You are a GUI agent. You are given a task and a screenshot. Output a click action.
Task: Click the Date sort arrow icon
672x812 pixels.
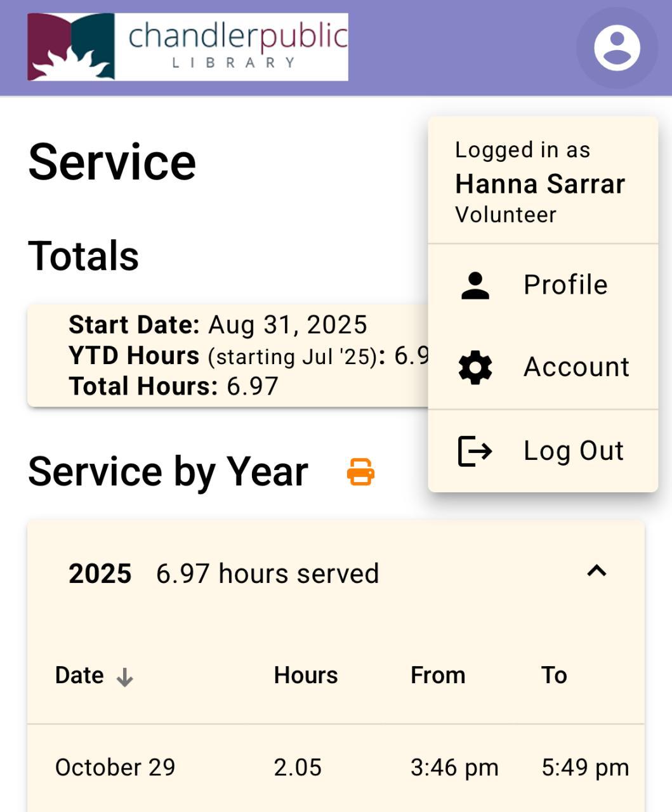[125, 678]
